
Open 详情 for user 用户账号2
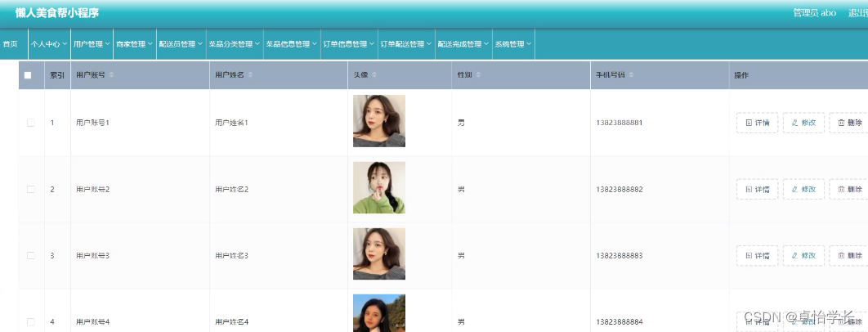[x=758, y=190]
